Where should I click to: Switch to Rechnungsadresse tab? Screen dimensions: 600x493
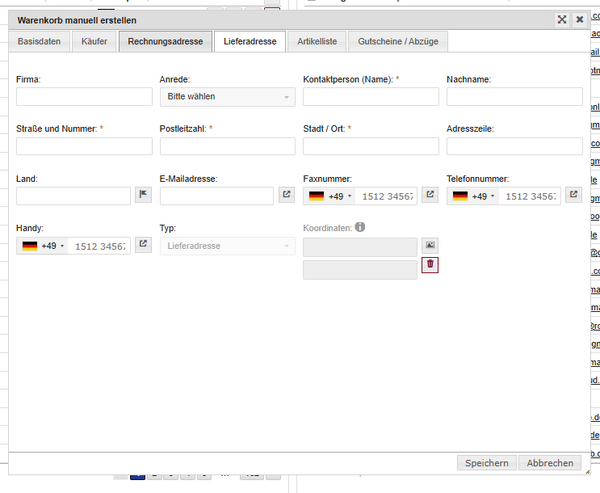[x=165, y=41]
